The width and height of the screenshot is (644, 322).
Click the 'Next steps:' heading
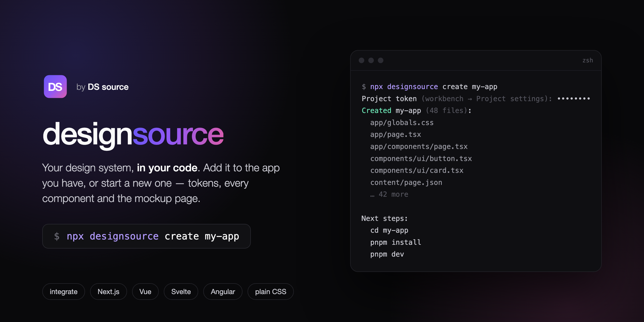tap(385, 218)
